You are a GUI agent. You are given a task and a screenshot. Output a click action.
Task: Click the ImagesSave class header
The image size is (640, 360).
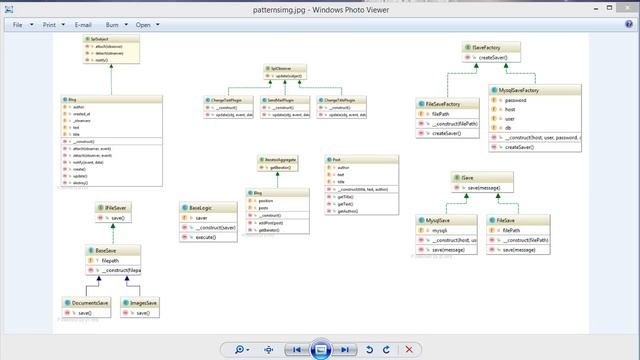(140, 303)
